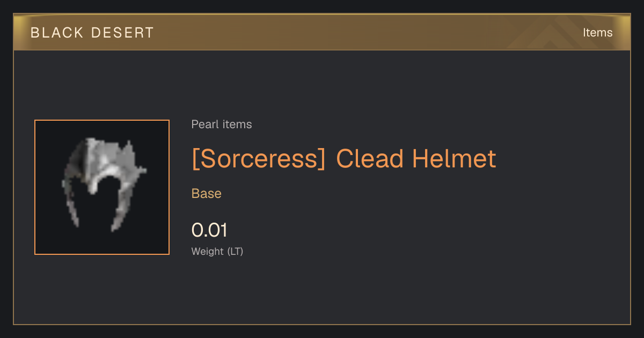Select the Pearl items category label
644x338 pixels.
222,124
